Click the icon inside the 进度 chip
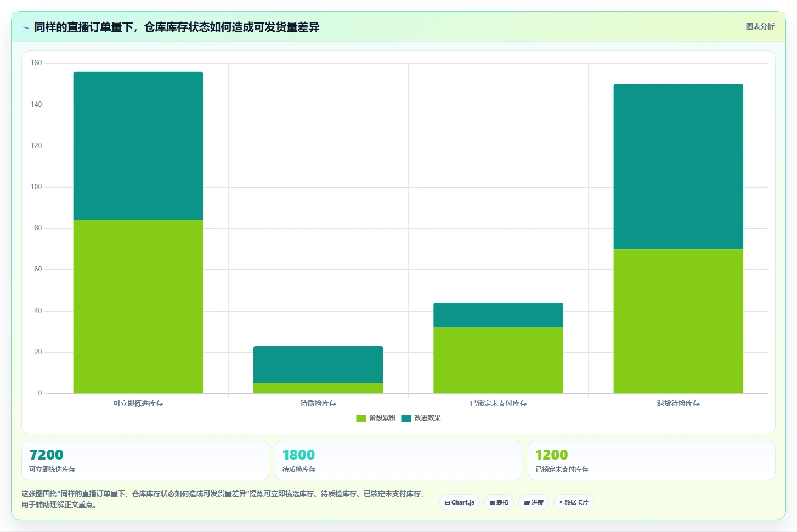797x532 pixels. pyautogui.click(x=527, y=502)
